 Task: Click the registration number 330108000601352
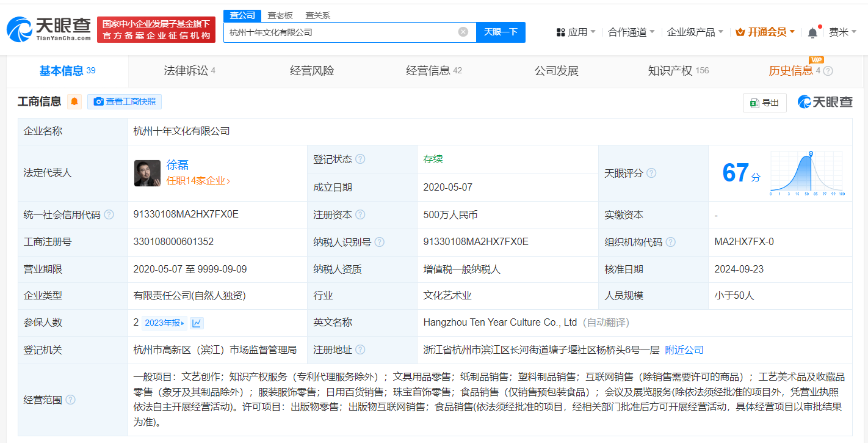click(173, 242)
